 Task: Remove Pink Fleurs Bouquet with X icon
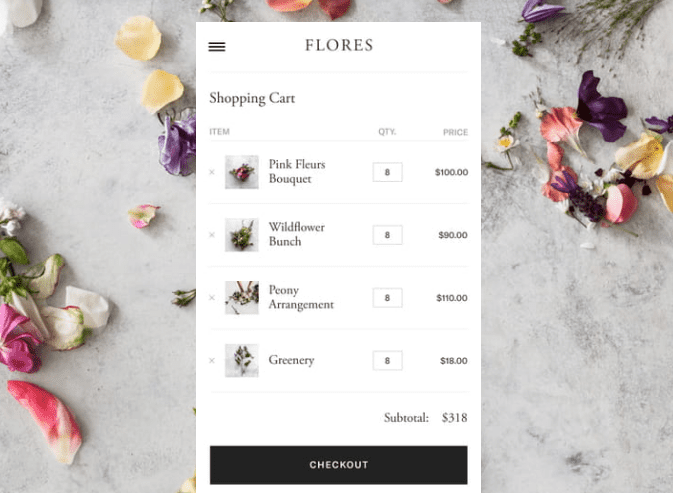(212, 172)
